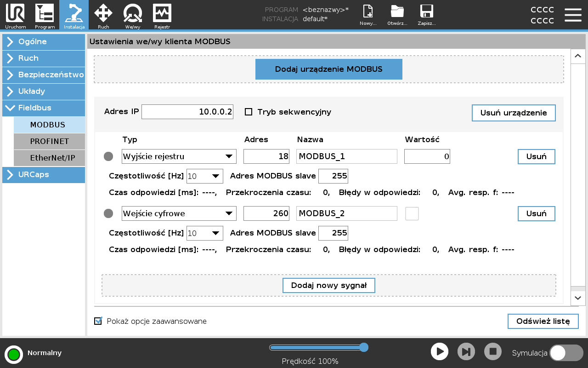Click the scrollbar down arrow
Image resolution: width=588 pixels, height=368 pixels.
coord(578,298)
